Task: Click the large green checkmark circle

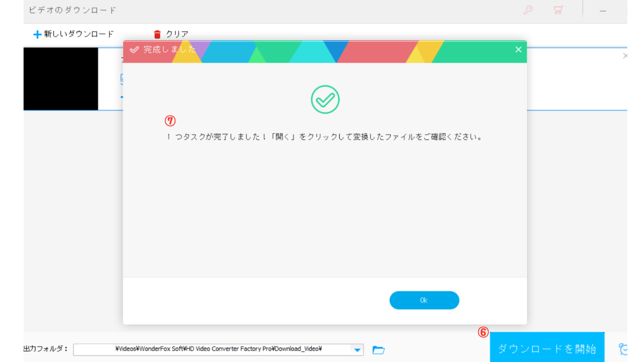Action: (x=325, y=99)
